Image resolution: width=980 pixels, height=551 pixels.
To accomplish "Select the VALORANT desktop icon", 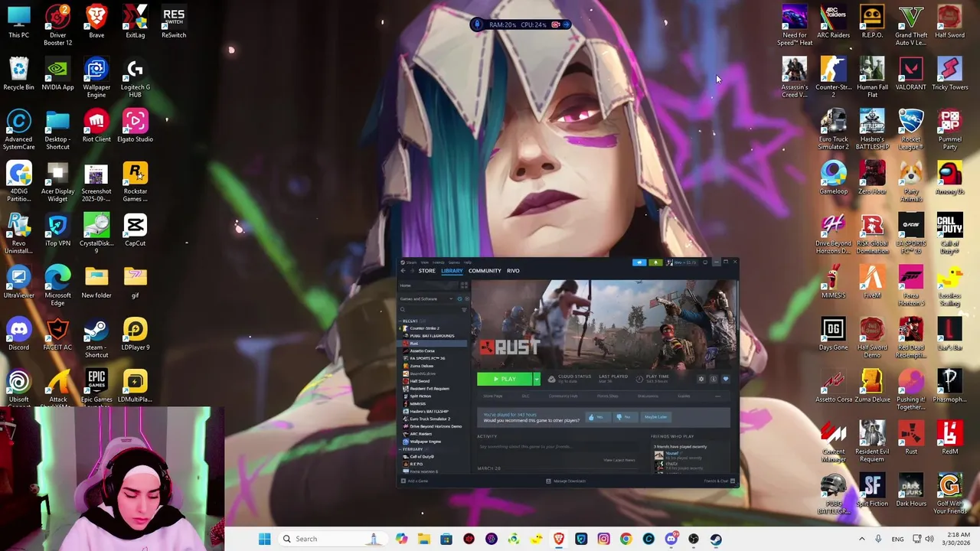I will coord(910,74).
